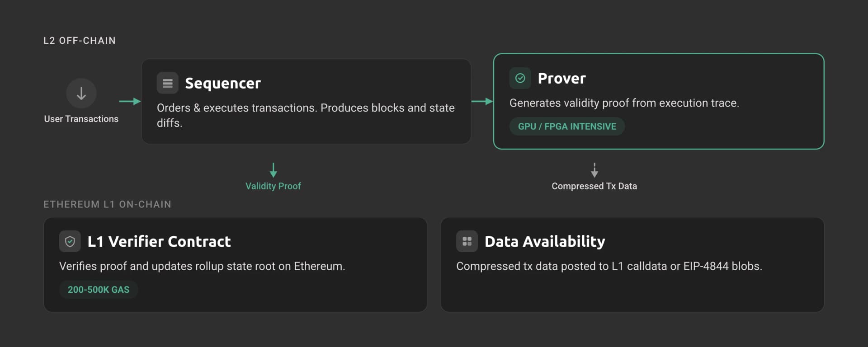Click the ETHEREUM L1 ON-CHAIN section label
Viewport: 868px width, 347px height.
click(107, 204)
